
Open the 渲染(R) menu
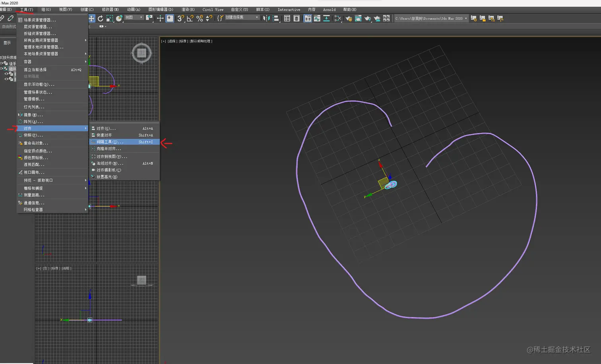188,10
